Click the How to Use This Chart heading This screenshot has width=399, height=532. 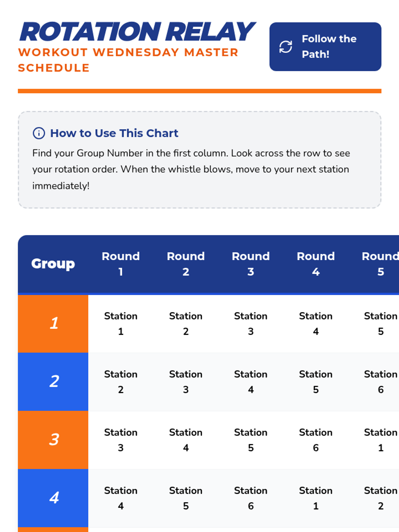[x=114, y=133]
